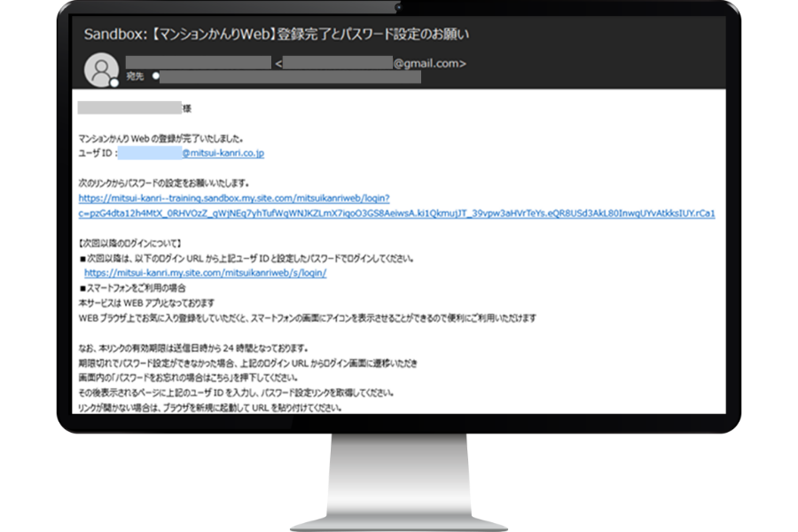Click the line '次のリンクからパスワードの設定をお願いいたします。'
The image size is (798, 532).
[163, 183]
